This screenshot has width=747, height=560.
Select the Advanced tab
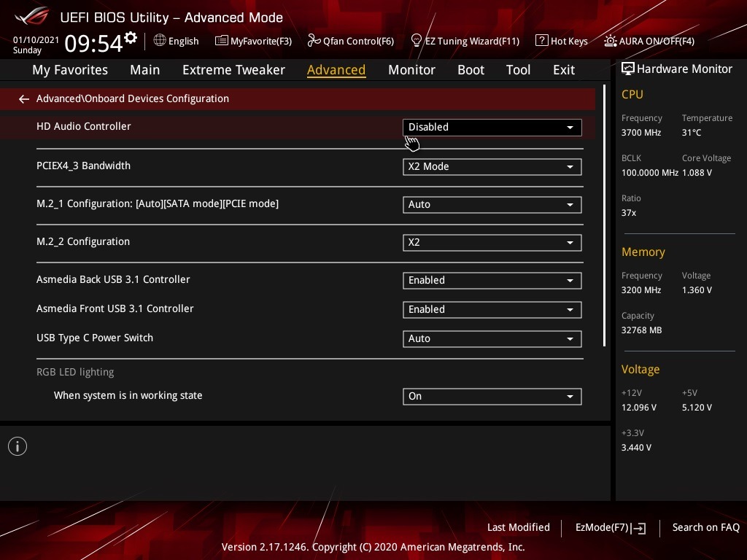click(x=336, y=70)
